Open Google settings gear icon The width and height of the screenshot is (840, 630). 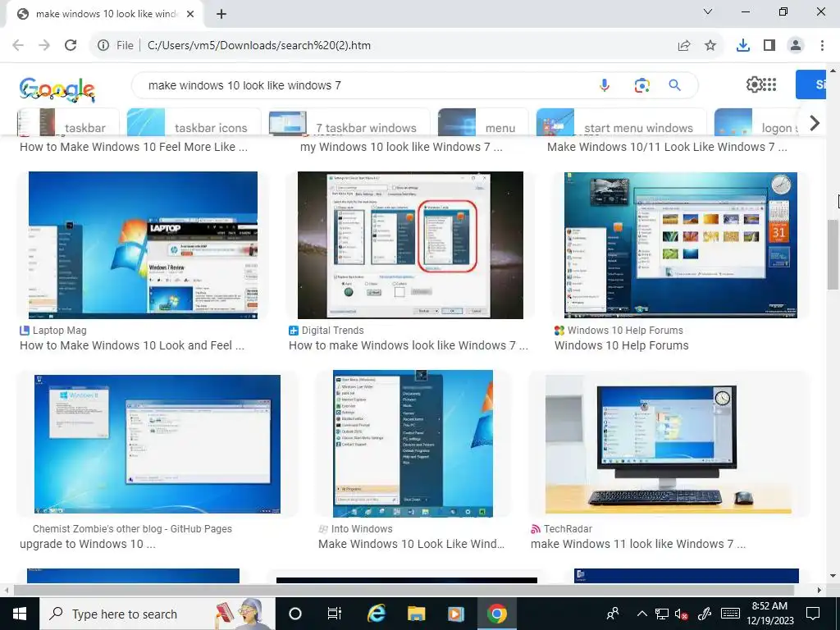(x=755, y=84)
